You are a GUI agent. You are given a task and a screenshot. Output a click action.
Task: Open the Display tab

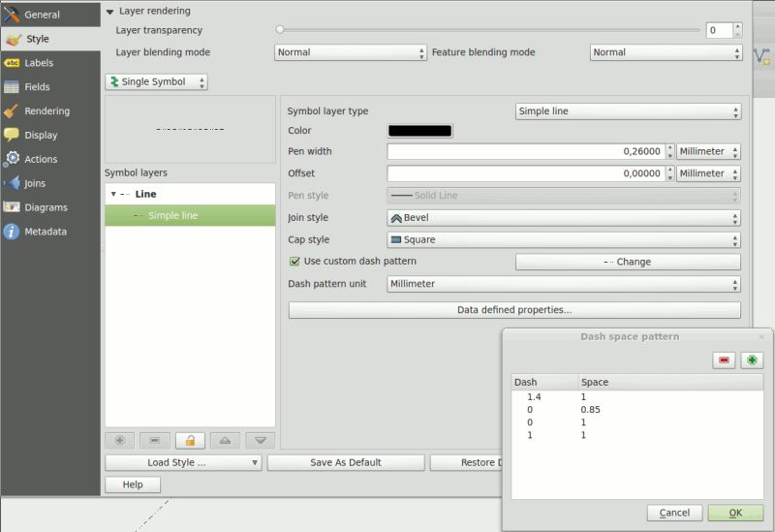(x=50, y=135)
